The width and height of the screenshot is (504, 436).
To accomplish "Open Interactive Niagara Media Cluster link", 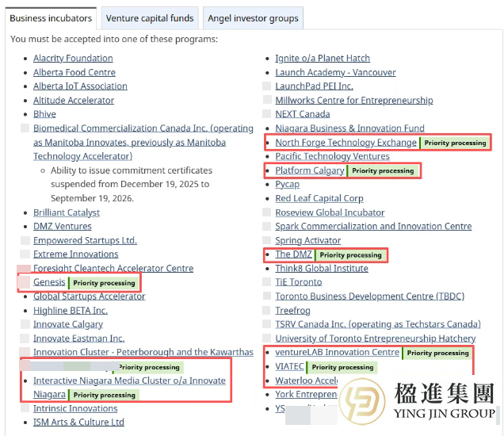I will pos(129,388).
